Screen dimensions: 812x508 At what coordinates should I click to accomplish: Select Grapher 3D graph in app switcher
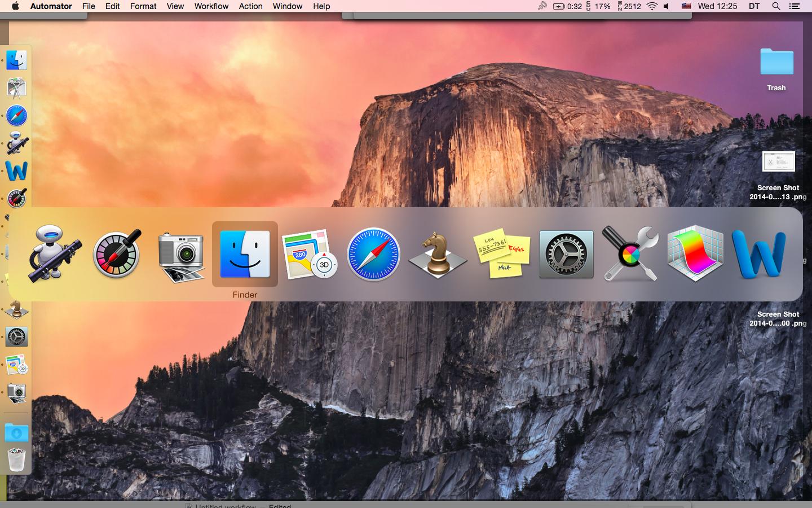(695, 253)
